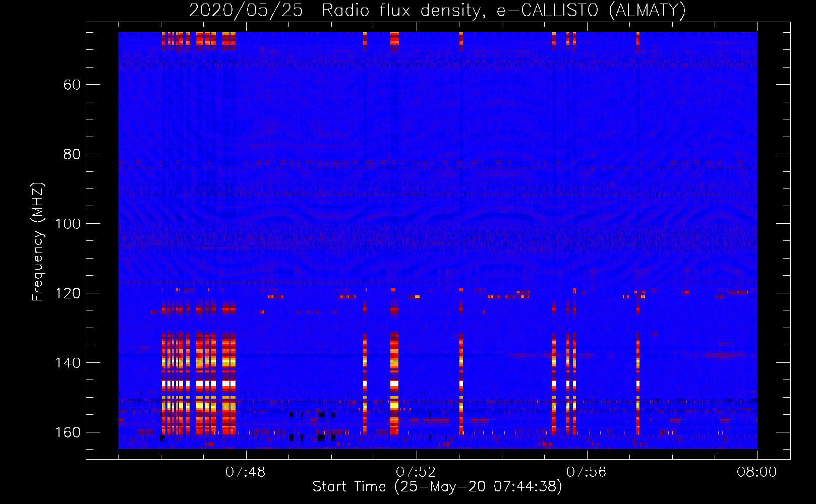Viewport: 816px width, 504px height.
Task: Click the 60 frequency tick label
Action: (x=72, y=85)
